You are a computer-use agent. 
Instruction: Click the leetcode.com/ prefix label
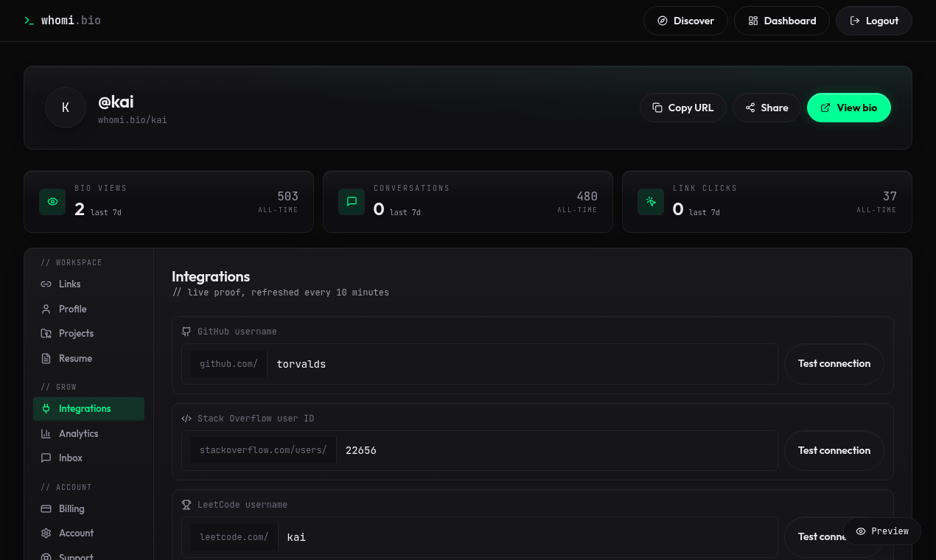click(x=234, y=537)
